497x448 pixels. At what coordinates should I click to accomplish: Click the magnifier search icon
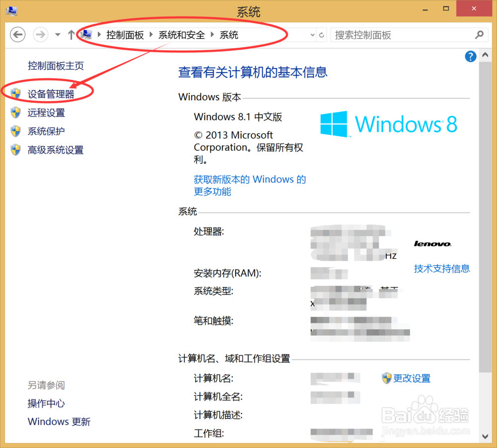click(480, 35)
